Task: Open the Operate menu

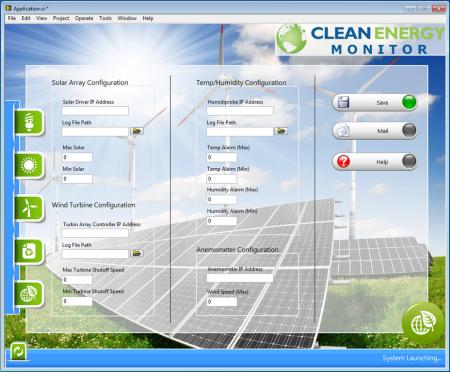Action: pyautogui.click(x=84, y=18)
